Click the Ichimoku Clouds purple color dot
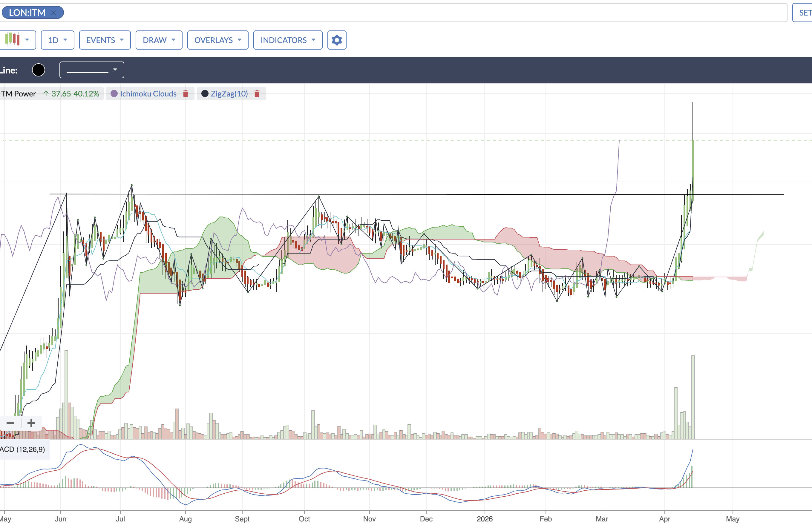This screenshot has width=812, height=528. point(114,93)
